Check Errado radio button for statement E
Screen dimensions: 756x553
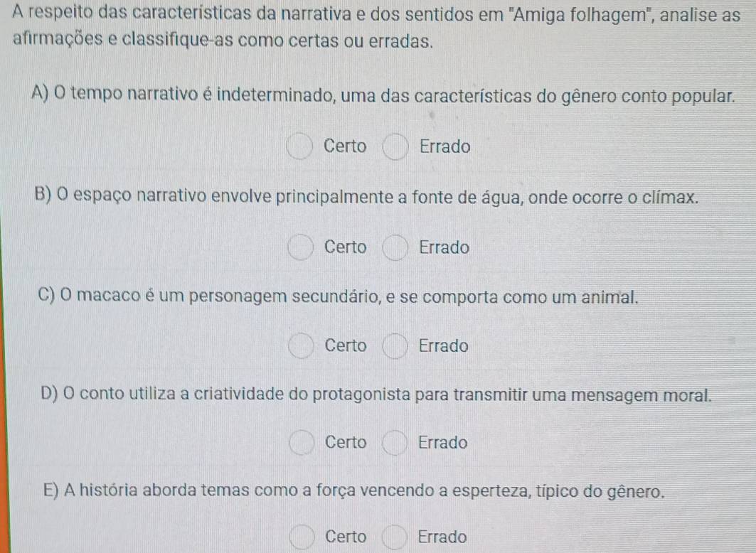(395, 537)
